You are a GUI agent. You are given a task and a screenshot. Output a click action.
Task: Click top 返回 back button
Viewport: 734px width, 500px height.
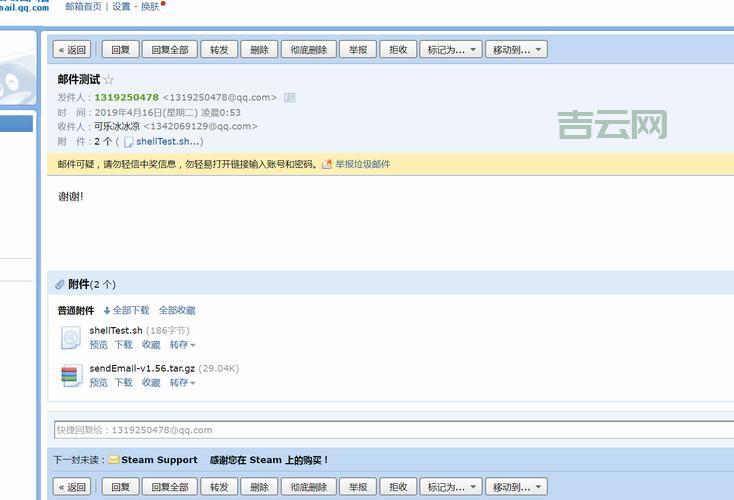tap(72, 50)
